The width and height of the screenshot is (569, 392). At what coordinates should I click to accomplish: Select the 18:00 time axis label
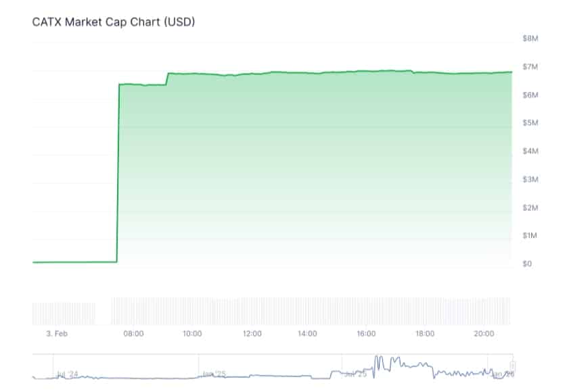[425, 334]
